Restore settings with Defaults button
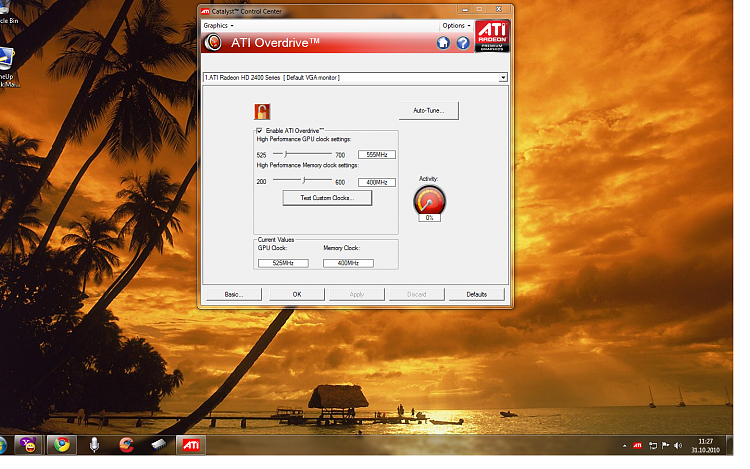The image size is (750, 469). pyautogui.click(x=476, y=294)
